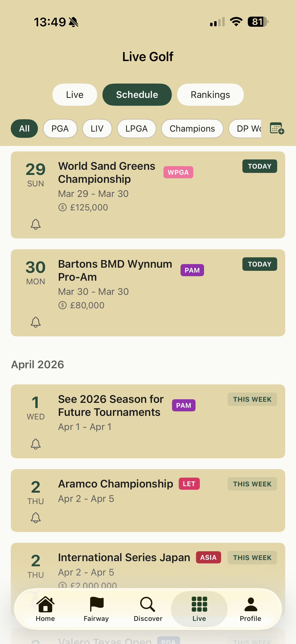Open the International Series Japan event
The image size is (296, 644).
[x=124, y=558]
